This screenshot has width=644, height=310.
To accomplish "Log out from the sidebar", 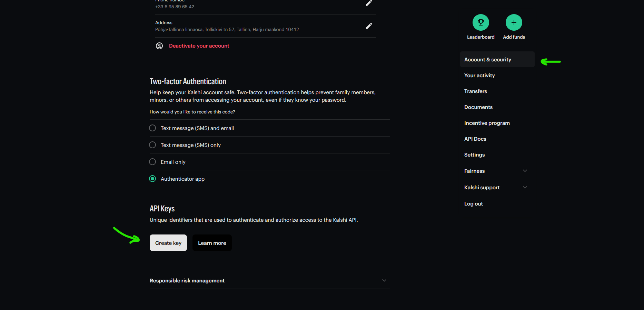I will point(473,204).
